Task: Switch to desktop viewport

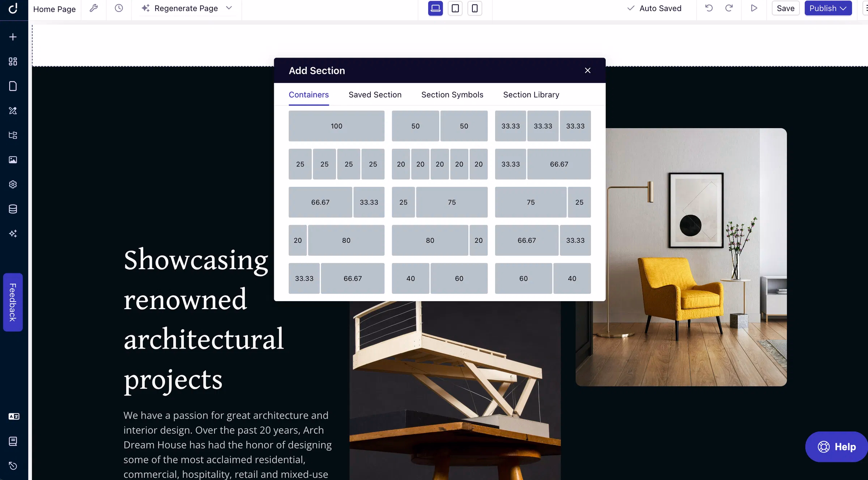Action: tap(435, 8)
